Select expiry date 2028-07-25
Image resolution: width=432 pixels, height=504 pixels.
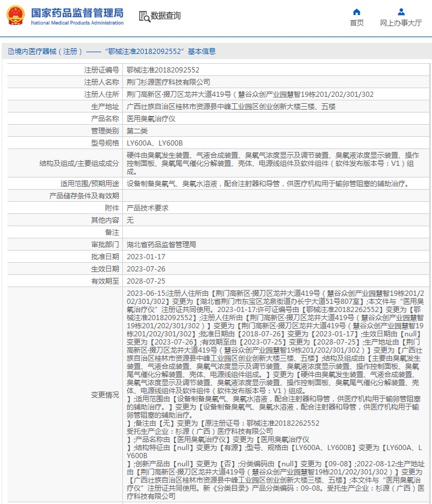coord(146,281)
